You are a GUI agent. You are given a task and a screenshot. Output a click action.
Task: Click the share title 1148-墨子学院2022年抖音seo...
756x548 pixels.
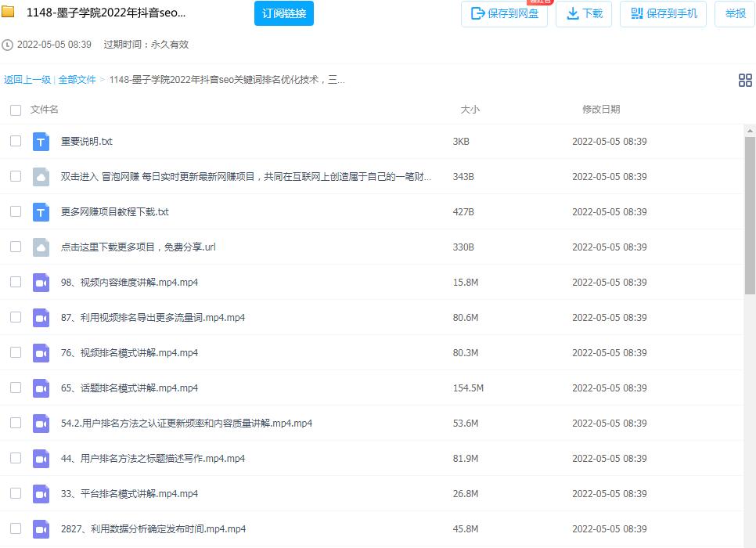(x=106, y=13)
